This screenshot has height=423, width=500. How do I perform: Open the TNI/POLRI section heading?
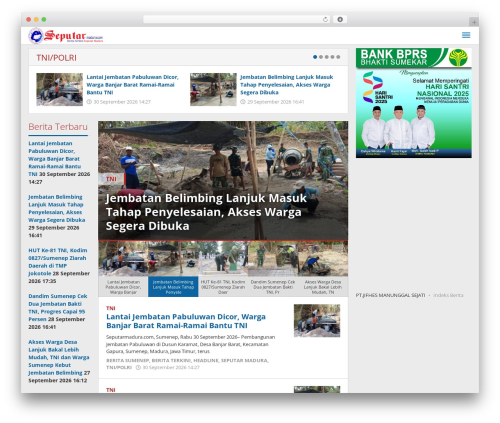point(56,58)
